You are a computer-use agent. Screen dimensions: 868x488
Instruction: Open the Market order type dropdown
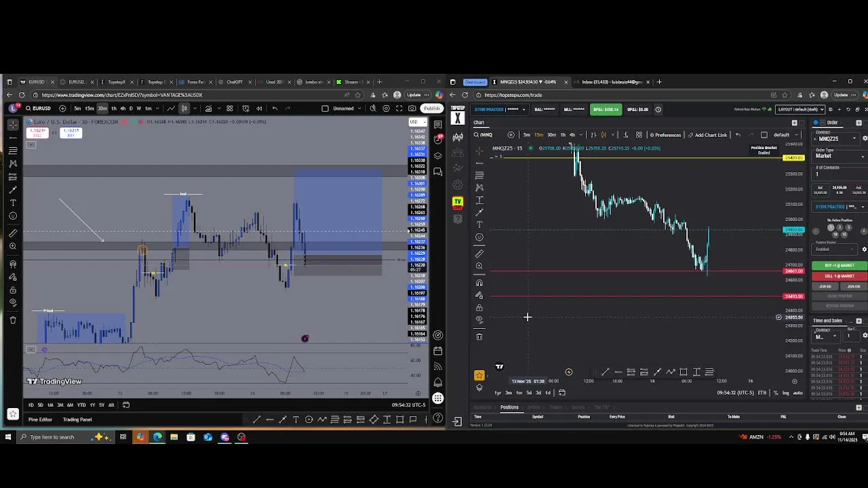point(840,156)
